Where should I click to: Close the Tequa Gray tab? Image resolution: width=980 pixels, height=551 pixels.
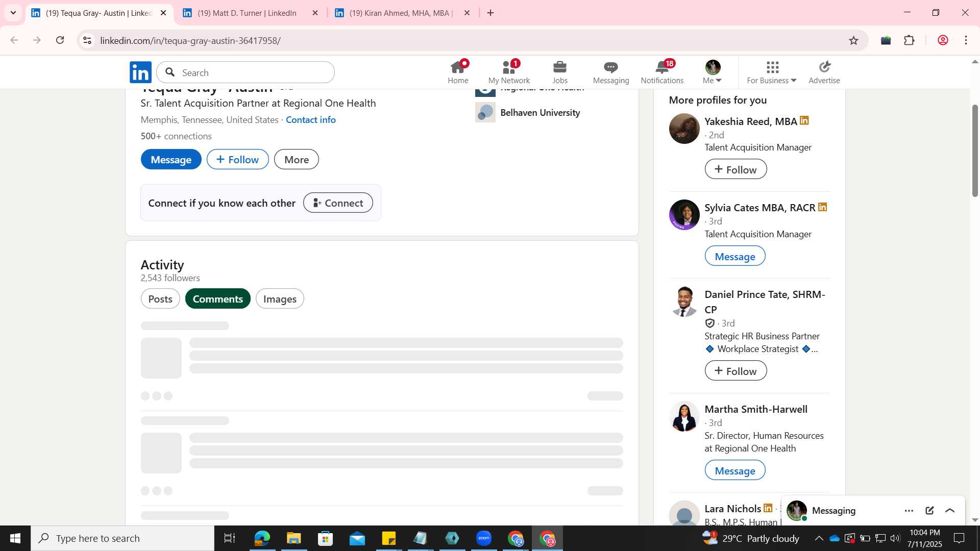click(163, 13)
